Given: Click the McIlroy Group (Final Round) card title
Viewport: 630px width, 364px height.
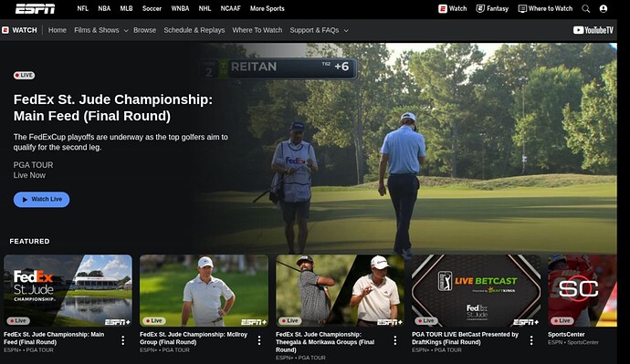Looking at the screenshot, I should point(194,338).
